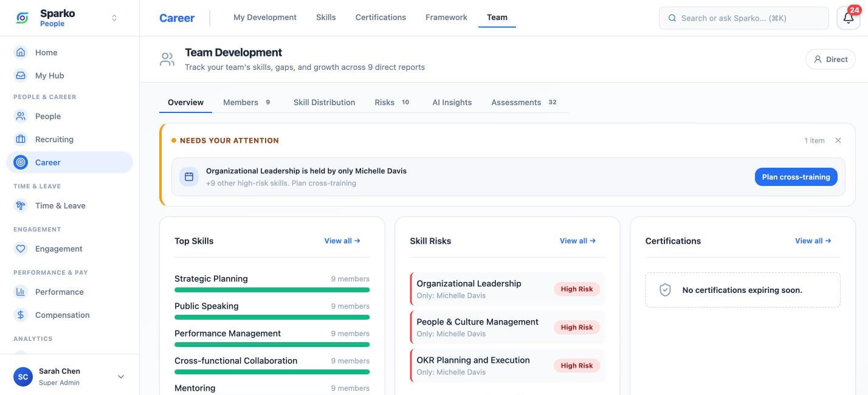Screen dimensions: 868x395
Task: Click the Plan cross-training button
Action: click(796, 177)
